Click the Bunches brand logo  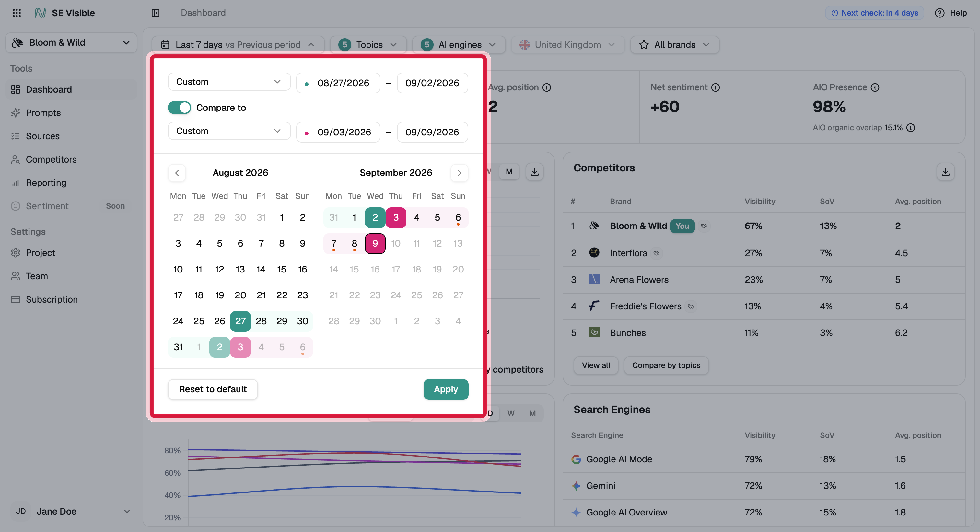594,332
